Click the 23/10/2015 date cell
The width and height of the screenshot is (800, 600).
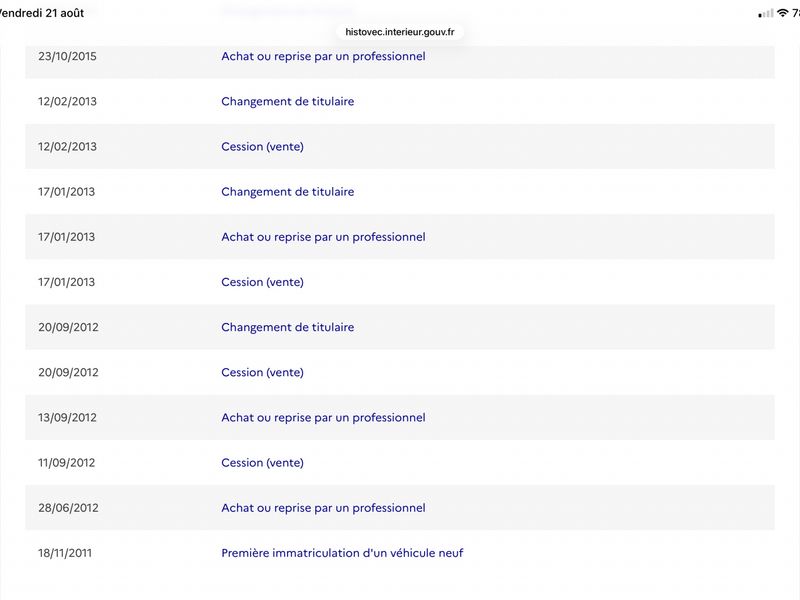pyautogui.click(x=67, y=56)
